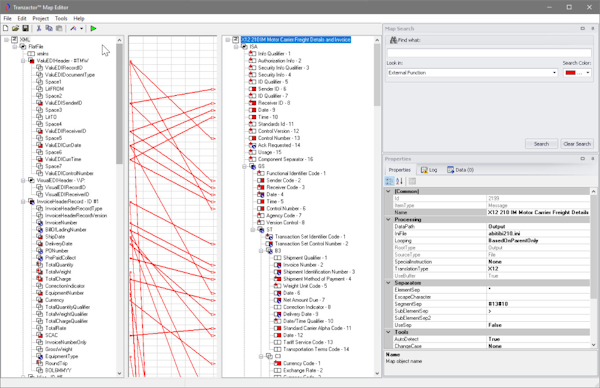Viewport: 600px width, 388px height.
Task: Collapse the InvoiceHeaderRecord tree node
Action: [x=23, y=201]
